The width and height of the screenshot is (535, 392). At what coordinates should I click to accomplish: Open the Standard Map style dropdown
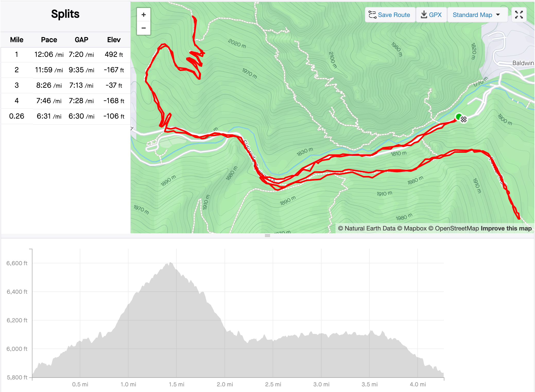pyautogui.click(x=477, y=15)
